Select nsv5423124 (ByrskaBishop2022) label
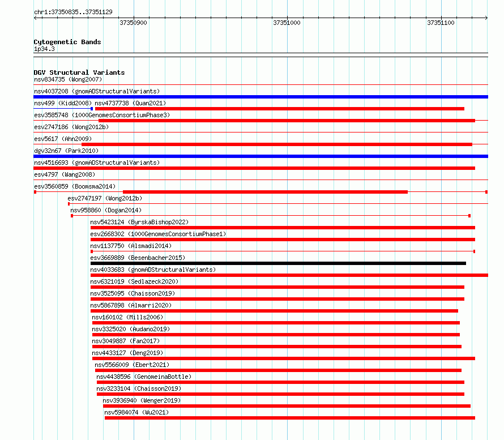The width and height of the screenshot is (504, 440). tap(139, 222)
